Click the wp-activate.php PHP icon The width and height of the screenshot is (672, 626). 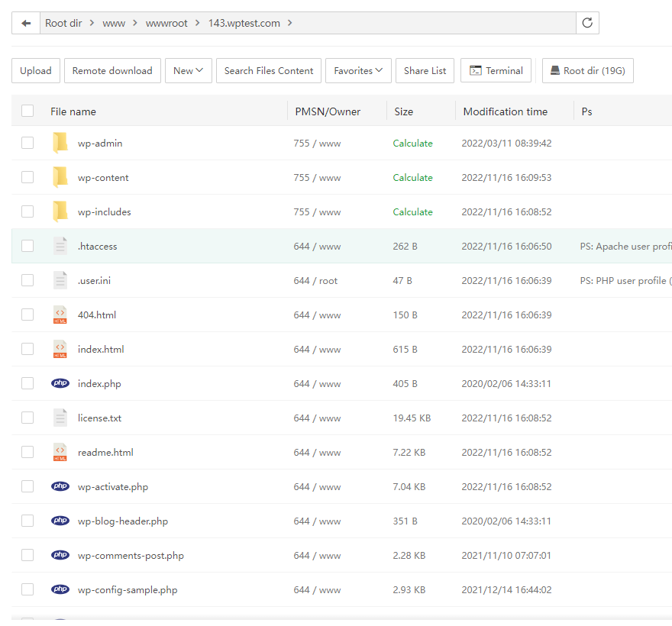point(60,486)
